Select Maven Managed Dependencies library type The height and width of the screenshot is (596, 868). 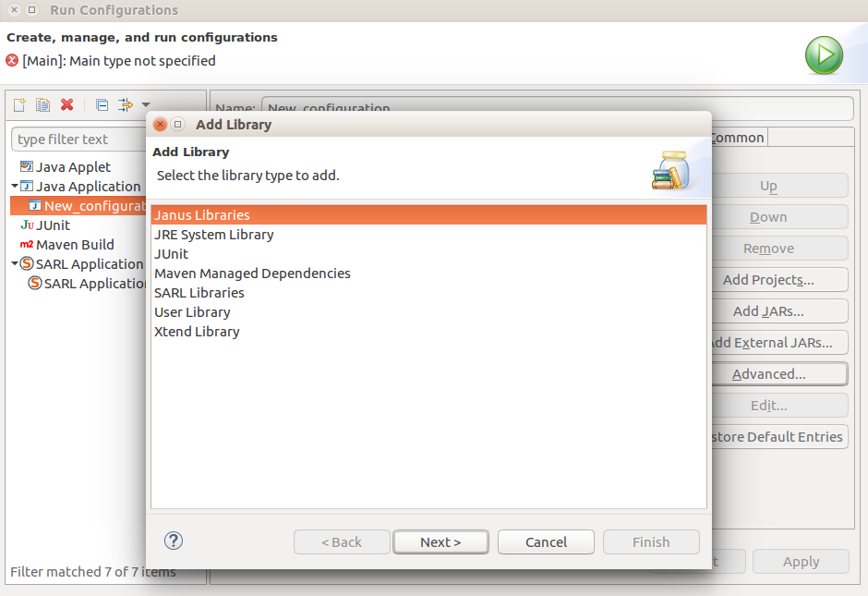(428, 274)
